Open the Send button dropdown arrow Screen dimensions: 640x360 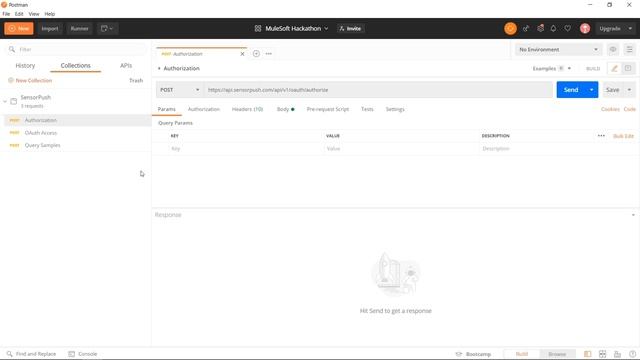[x=591, y=90]
